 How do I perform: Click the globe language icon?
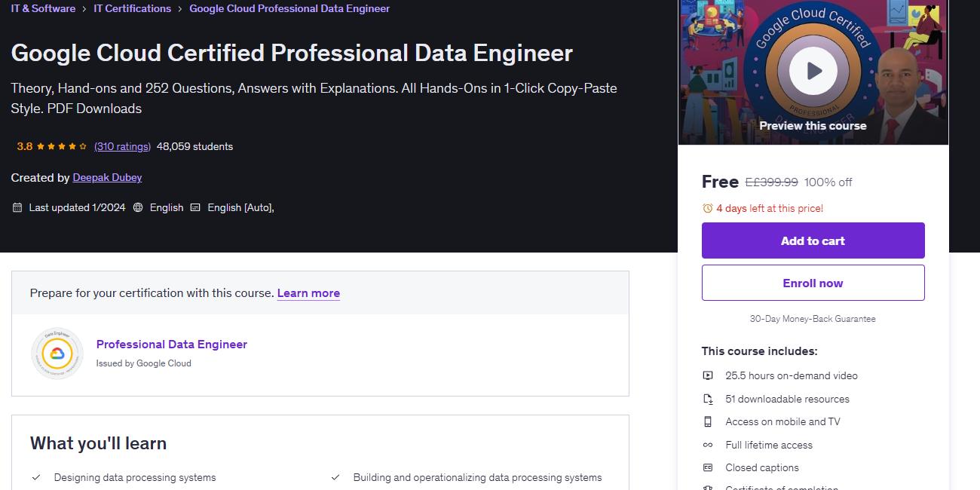(x=138, y=207)
